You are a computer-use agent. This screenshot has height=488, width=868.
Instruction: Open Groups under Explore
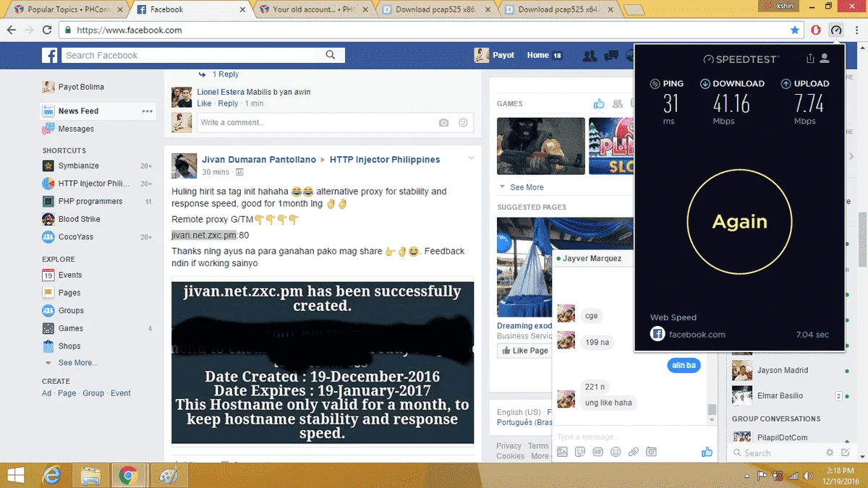71,311
